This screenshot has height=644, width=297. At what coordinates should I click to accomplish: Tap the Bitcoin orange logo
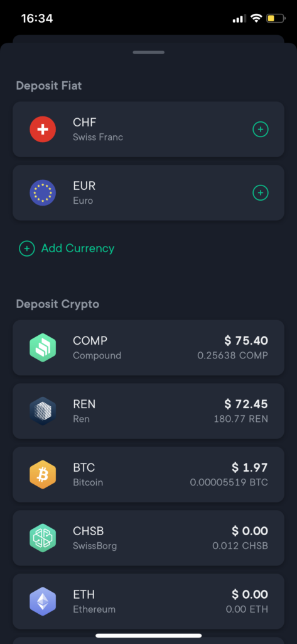tap(43, 475)
